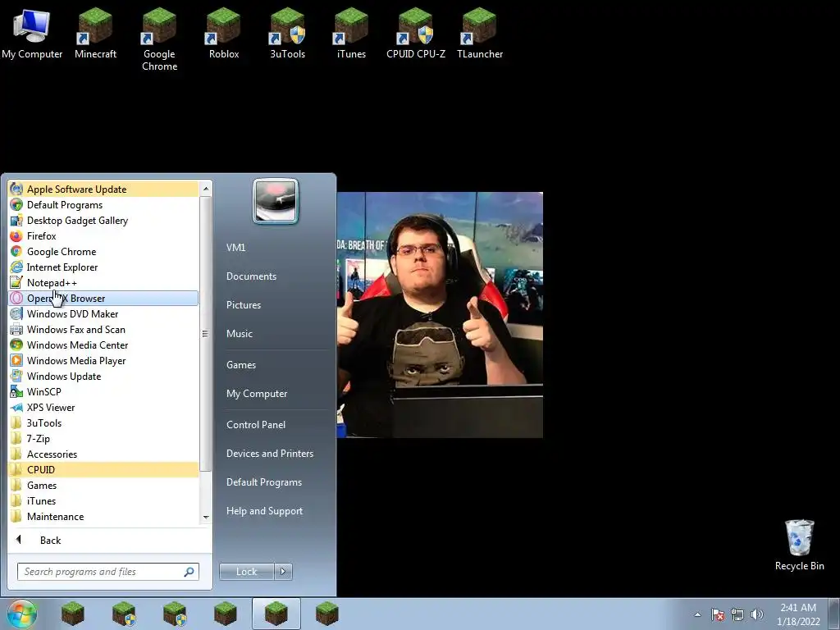The width and height of the screenshot is (840, 630).
Task: Open Internet Explorer
Action: coord(103,267)
